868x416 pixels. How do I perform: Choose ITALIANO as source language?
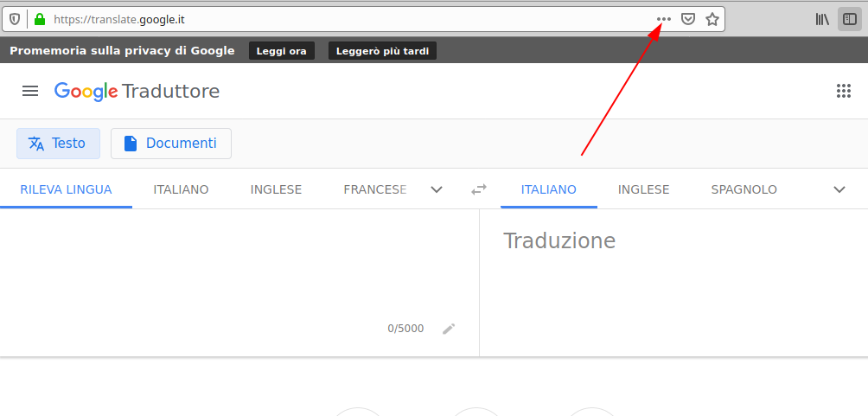(x=181, y=189)
